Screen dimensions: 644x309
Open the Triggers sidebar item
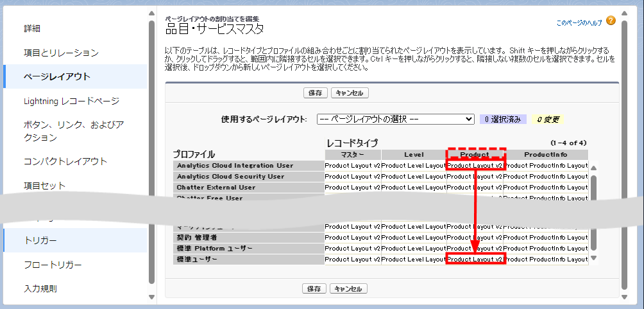coord(40,240)
